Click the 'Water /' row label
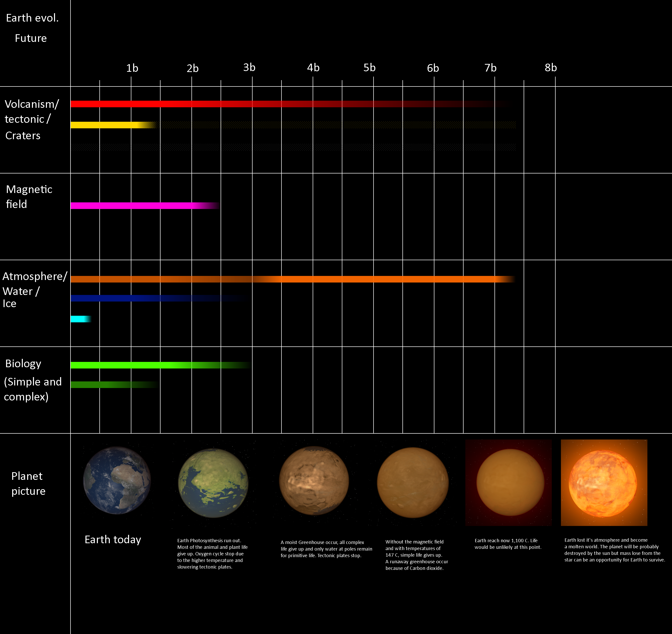Screen dimensions: 672x634 21,291
